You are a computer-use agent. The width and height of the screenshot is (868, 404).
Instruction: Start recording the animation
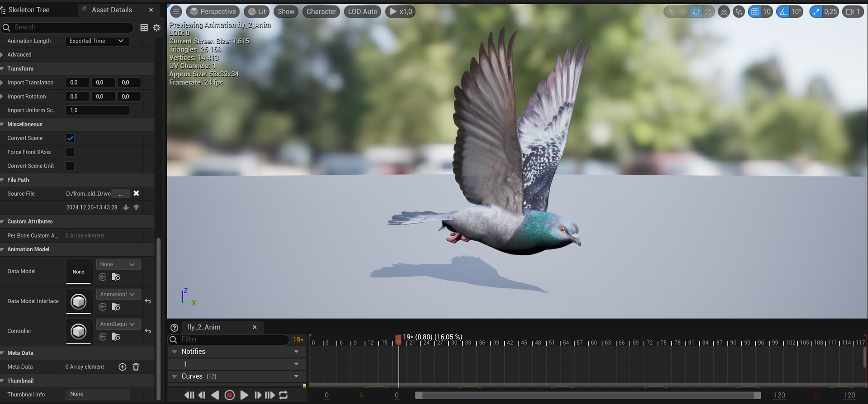click(x=230, y=395)
